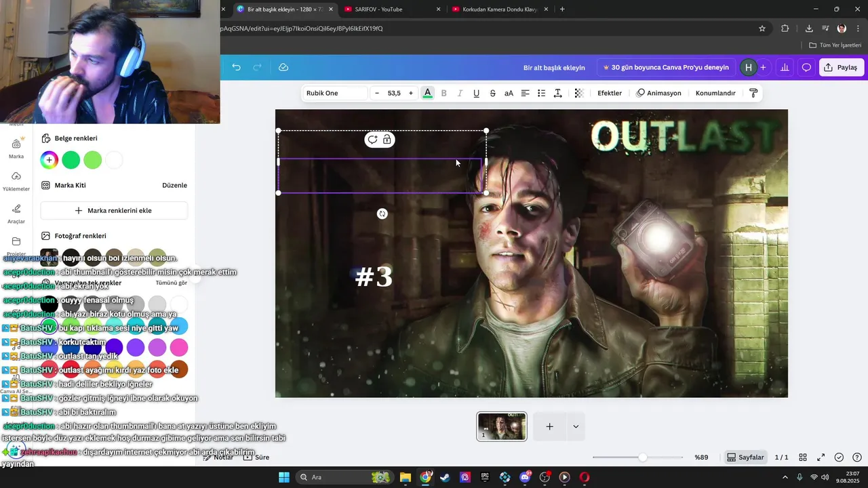Toggle the bullet list format
Viewport: 868px width, 488px height.
point(541,93)
